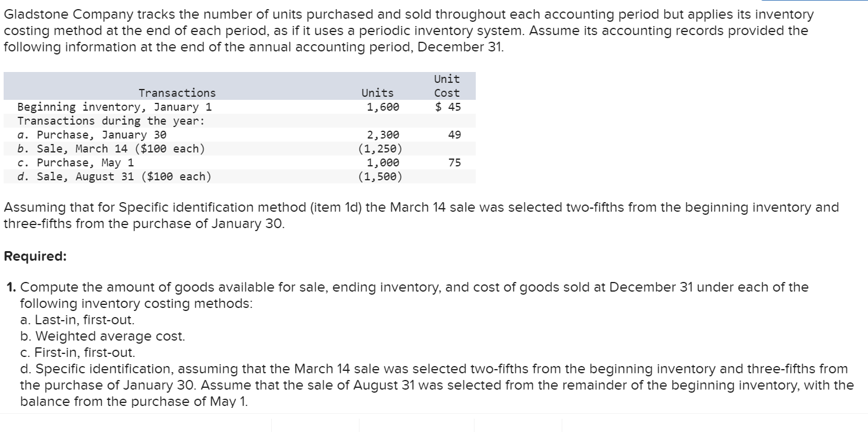Select the Purchase, January 30 row label

[91, 135]
